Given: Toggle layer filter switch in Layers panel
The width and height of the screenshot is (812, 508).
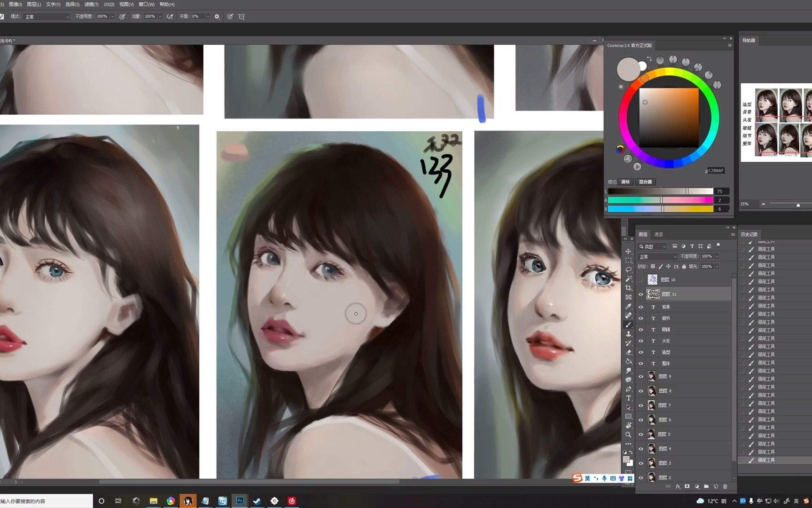Looking at the screenshot, I should [718, 245].
